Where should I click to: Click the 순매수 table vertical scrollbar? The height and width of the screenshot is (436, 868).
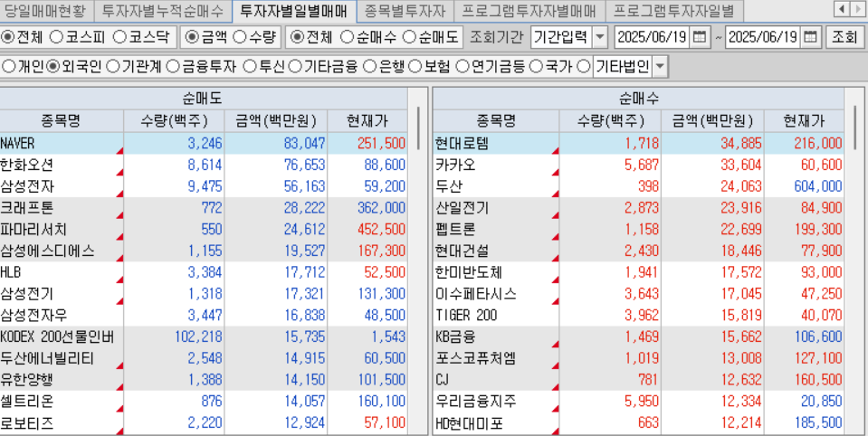click(854, 128)
